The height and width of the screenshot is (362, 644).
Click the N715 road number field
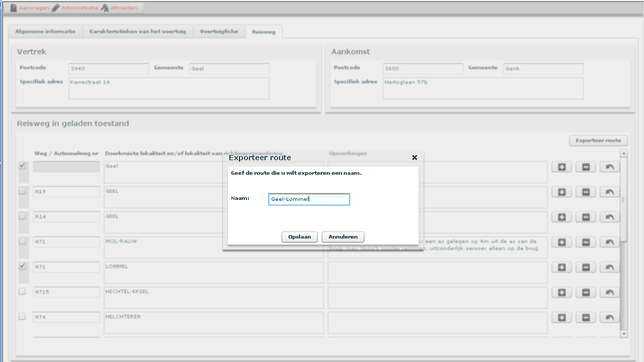click(67, 292)
